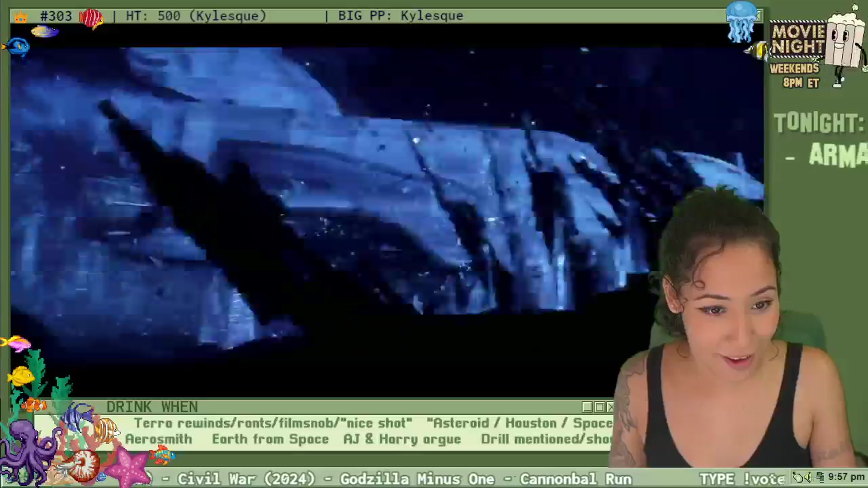Click the 'Terra rewinds/rants/filmsnob/"nice shot"' rule
The width and height of the screenshot is (868, 488).
273,423
